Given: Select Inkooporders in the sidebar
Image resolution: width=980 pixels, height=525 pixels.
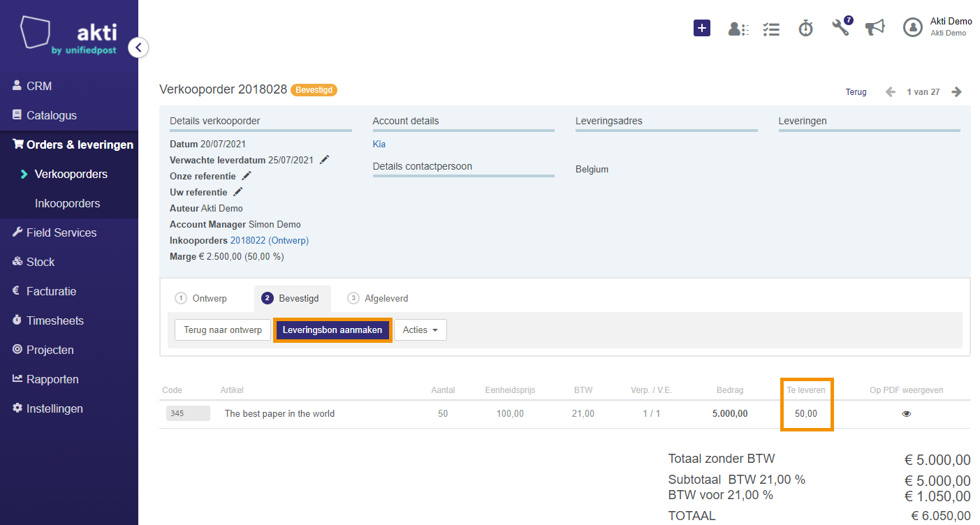Looking at the screenshot, I should pos(69,203).
